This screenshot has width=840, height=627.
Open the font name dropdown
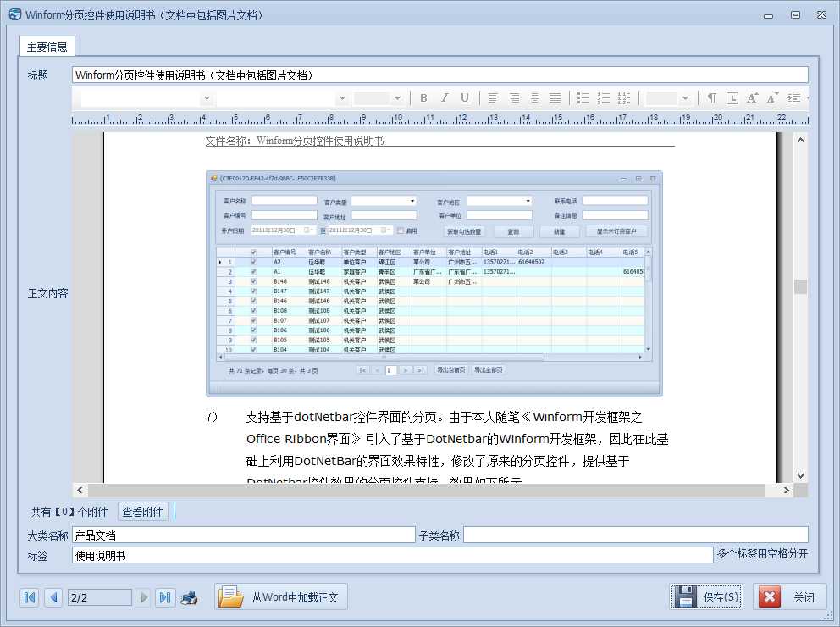[x=207, y=98]
